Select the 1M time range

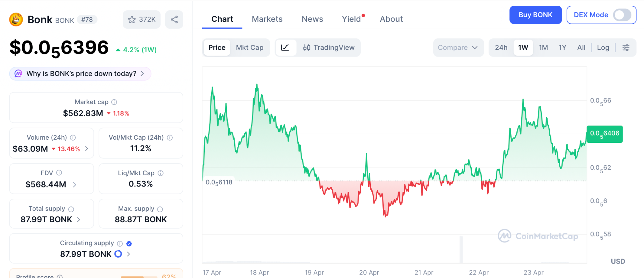[543, 47]
